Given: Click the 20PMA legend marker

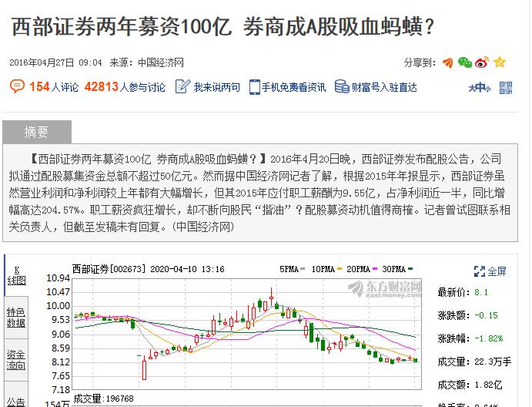Looking at the screenshot, I should pos(375,269).
